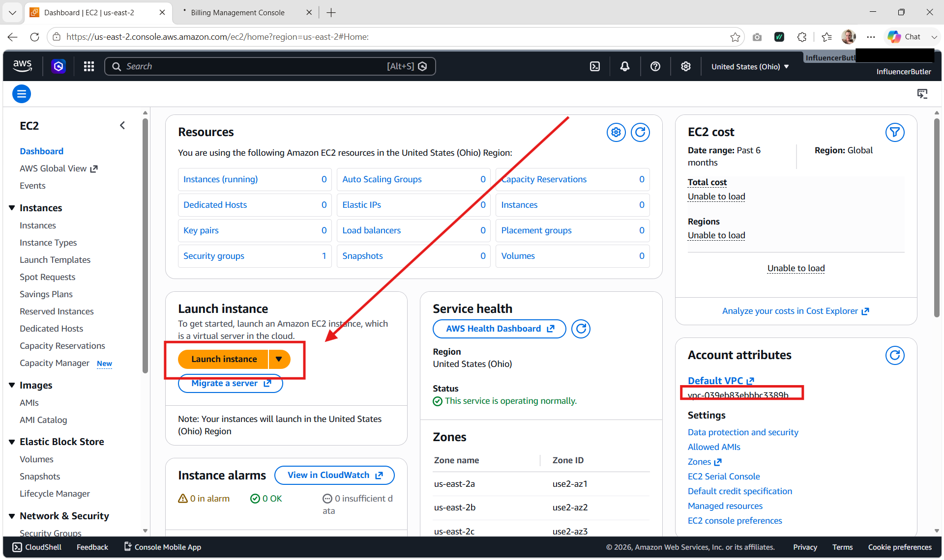The width and height of the screenshot is (944, 560).
Task: Open CloudShell from the footer
Action: pos(37,547)
